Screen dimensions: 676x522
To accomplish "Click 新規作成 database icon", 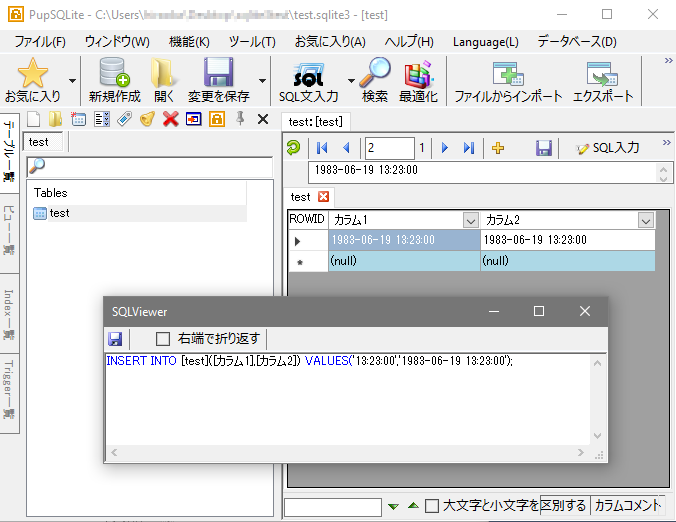I will (x=114, y=72).
